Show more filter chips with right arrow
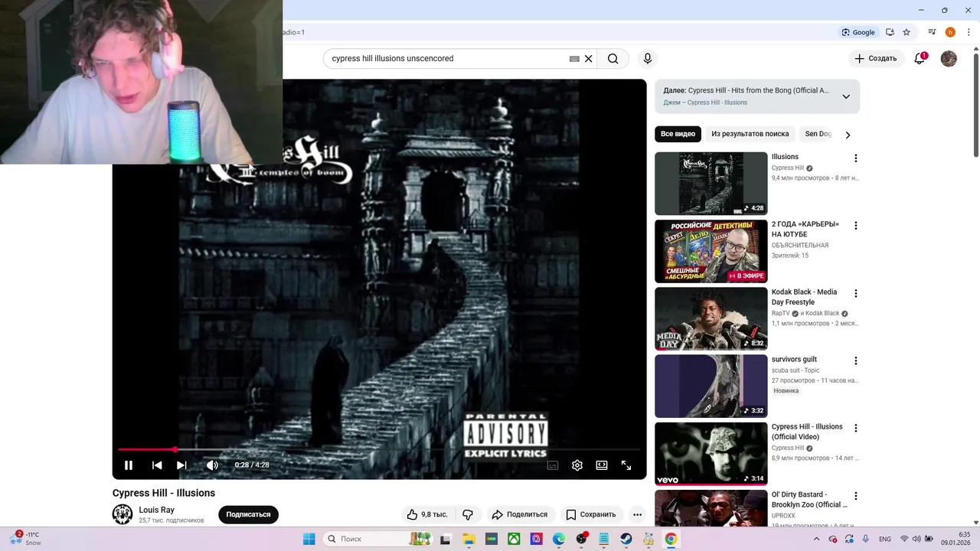Image resolution: width=980 pixels, height=551 pixels. point(848,135)
